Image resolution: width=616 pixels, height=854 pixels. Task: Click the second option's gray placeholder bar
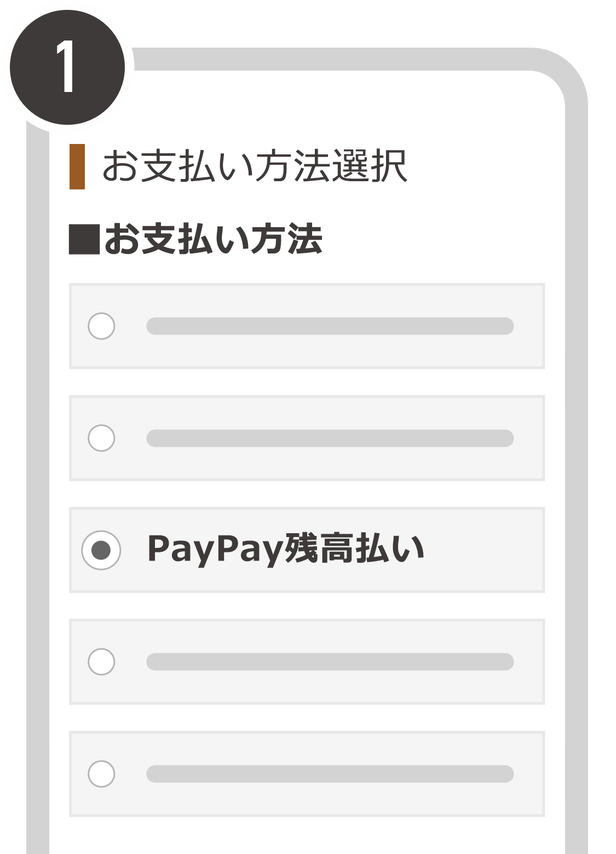tap(330, 438)
